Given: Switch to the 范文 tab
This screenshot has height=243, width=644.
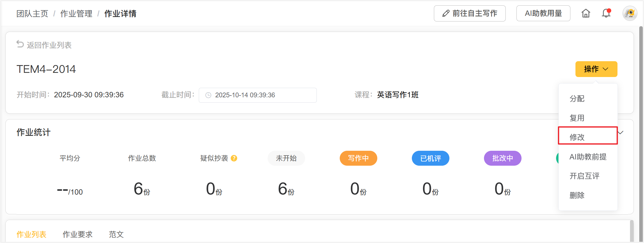Looking at the screenshot, I should (116, 234).
